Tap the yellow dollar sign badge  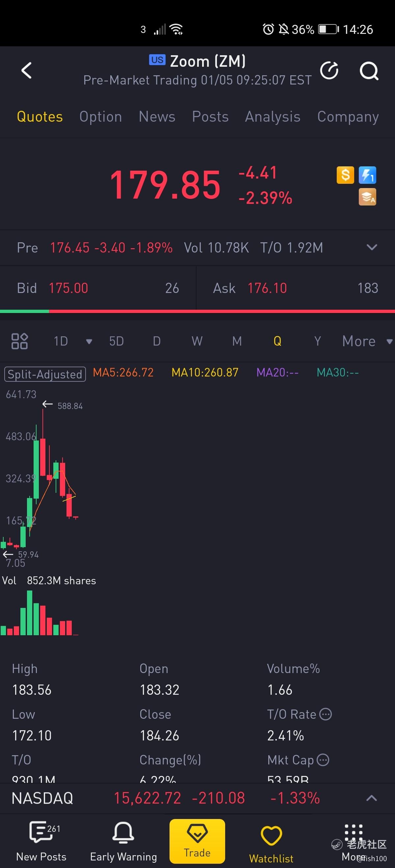tap(345, 175)
